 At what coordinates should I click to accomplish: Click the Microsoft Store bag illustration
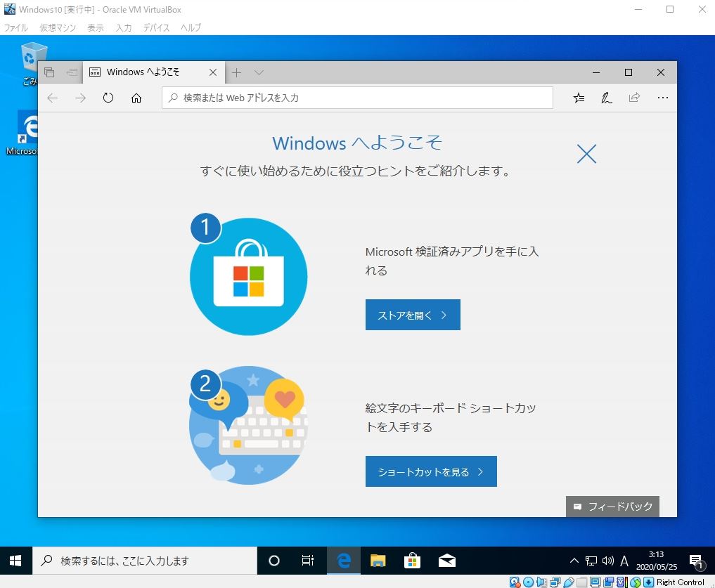tap(248, 276)
